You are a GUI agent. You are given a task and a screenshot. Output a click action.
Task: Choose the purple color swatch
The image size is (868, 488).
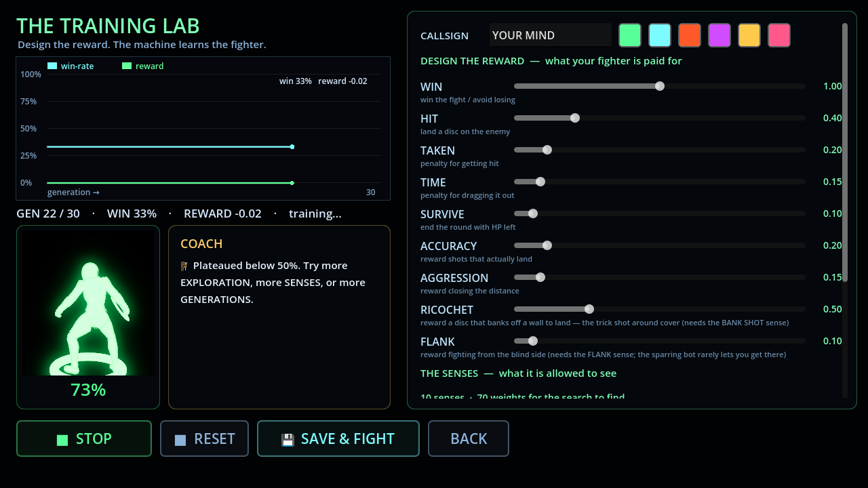(x=719, y=35)
